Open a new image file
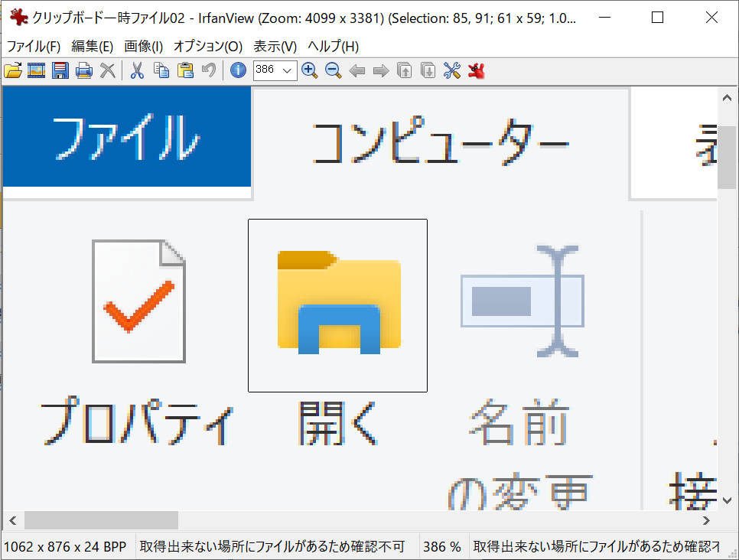Viewport: 739px width, 560px height. (13, 70)
